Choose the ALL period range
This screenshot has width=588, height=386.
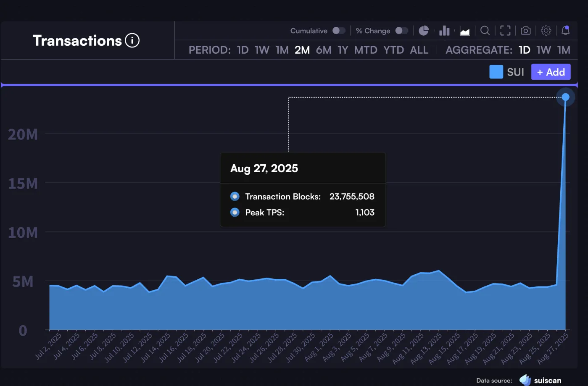coord(419,50)
